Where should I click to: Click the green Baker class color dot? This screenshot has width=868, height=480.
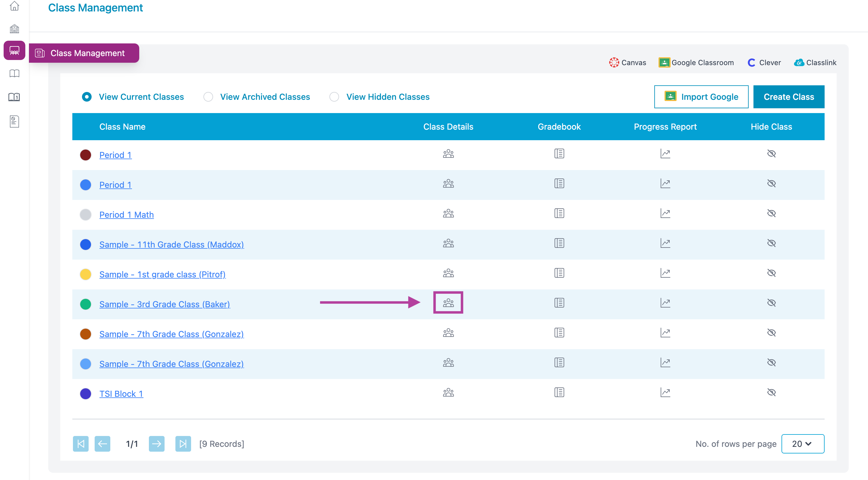click(86, 305)
